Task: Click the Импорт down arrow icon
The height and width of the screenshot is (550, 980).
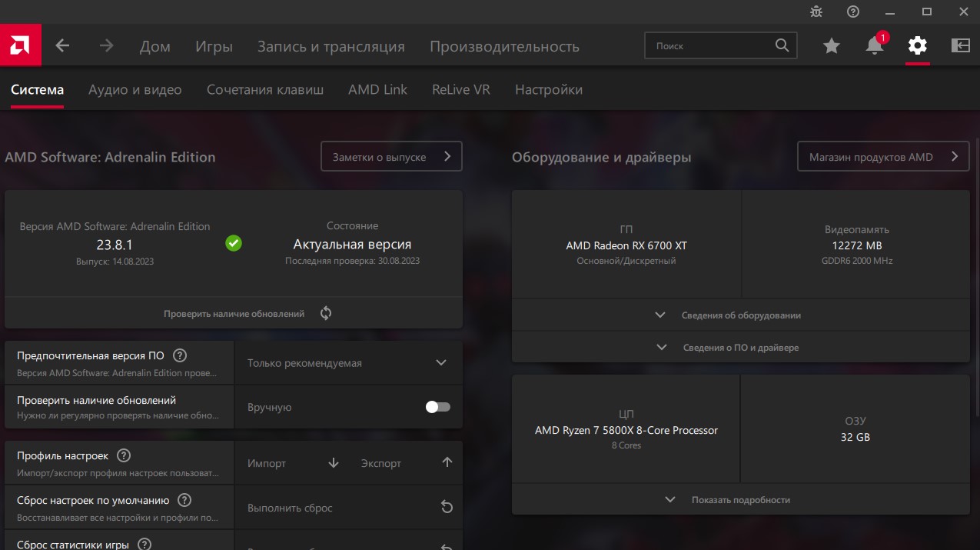Action: [334, 463]
